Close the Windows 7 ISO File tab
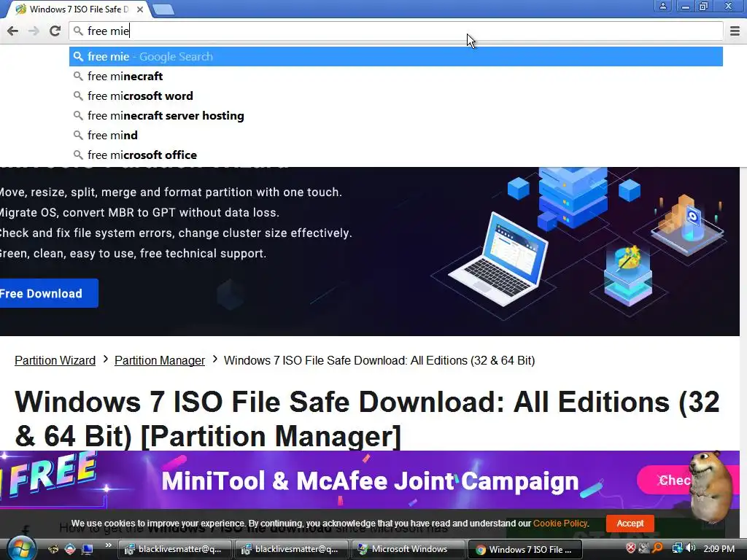Viewport: 747px width, 560px height. (x=140, y=9)
